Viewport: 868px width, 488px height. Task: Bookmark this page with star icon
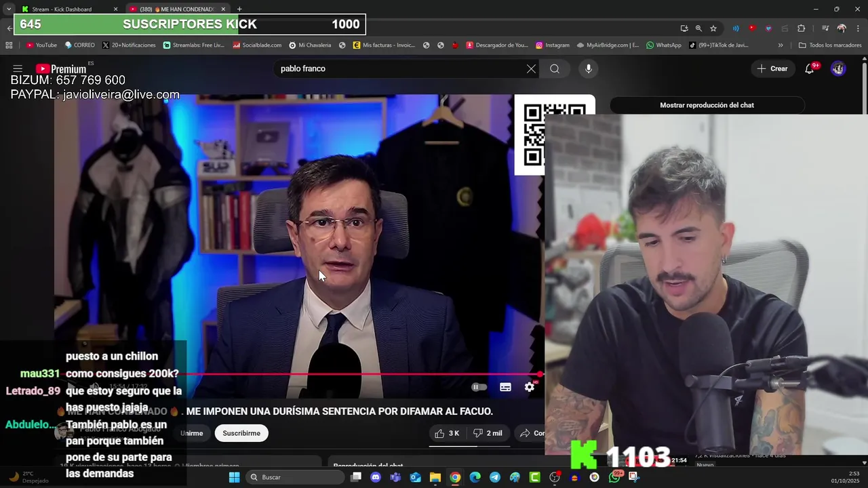click(713, 28)
